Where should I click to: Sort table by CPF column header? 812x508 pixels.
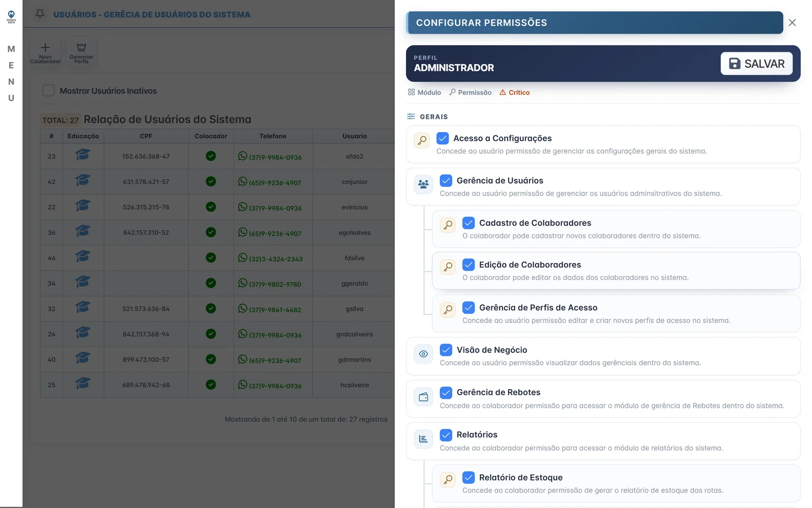146,136
